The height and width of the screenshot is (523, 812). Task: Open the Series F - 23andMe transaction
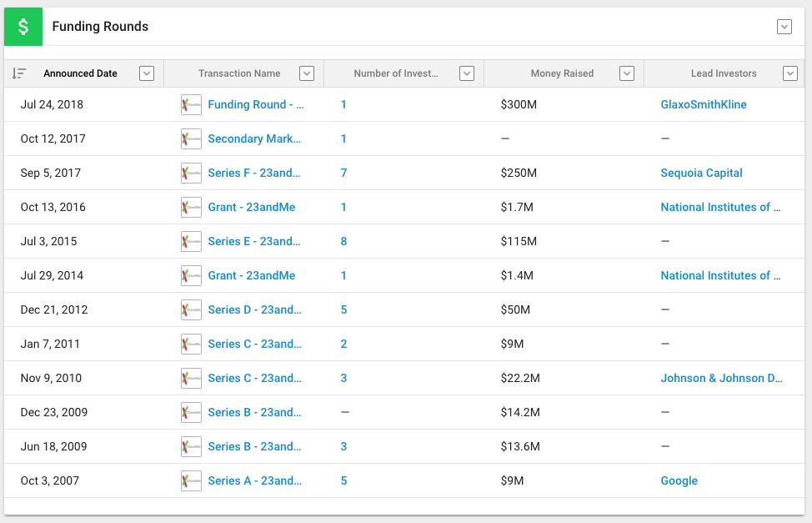coord(253,173)
